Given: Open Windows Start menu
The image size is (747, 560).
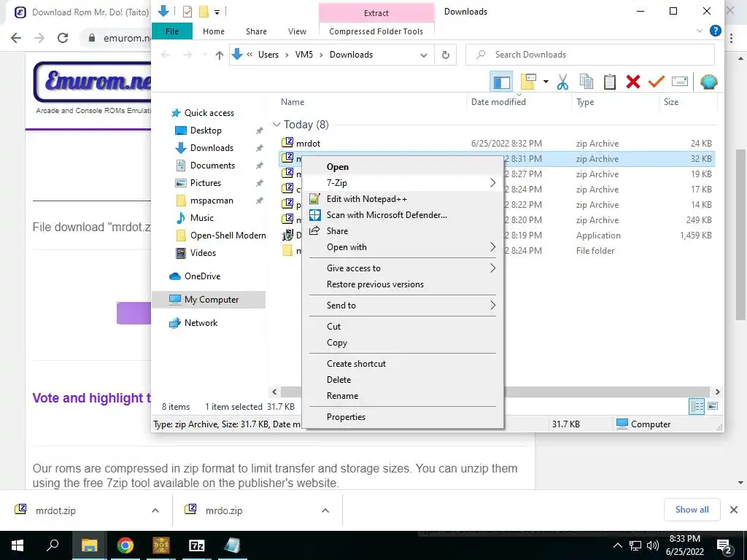Looking at the screenshot, I should (18, 545).
